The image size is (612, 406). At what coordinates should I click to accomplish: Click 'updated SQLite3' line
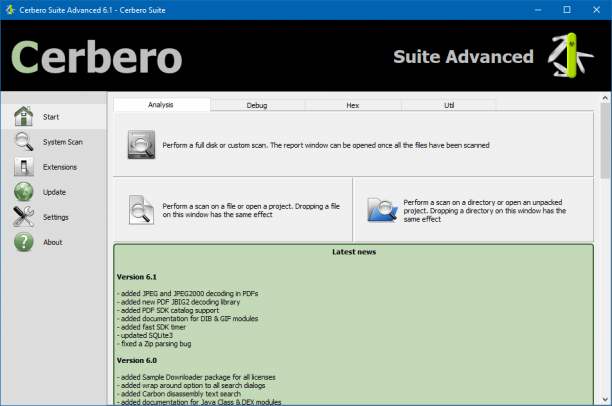(x=145, y=336)
